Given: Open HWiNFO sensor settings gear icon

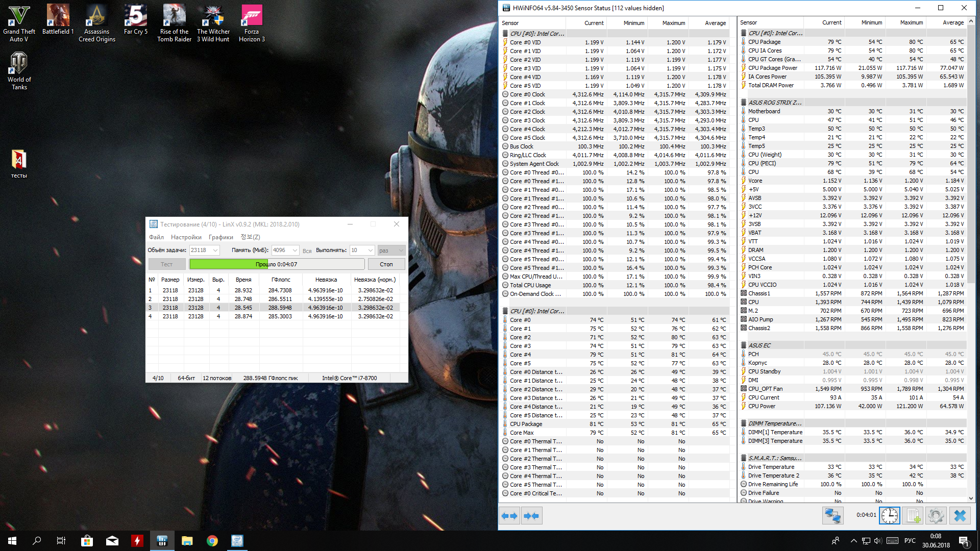Looking at the screenshot, I should (x=936, y=516).
